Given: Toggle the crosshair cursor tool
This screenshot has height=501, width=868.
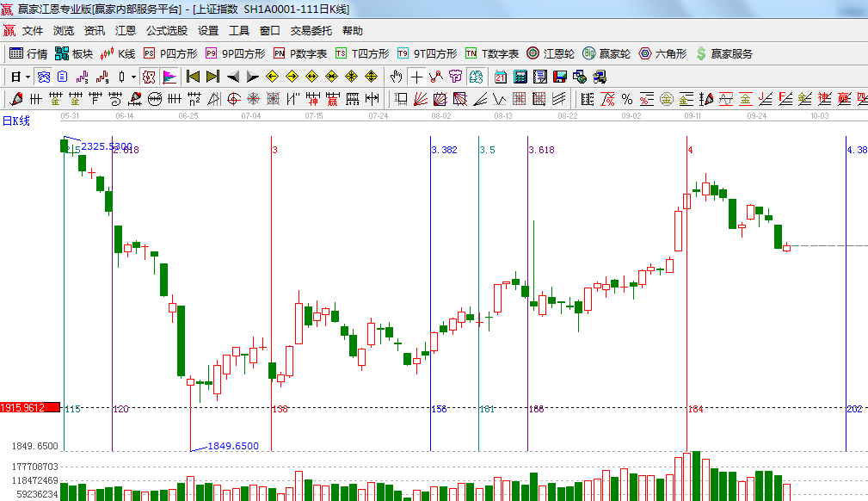Looking at the screenshot, I should click(x=416, y=77).
